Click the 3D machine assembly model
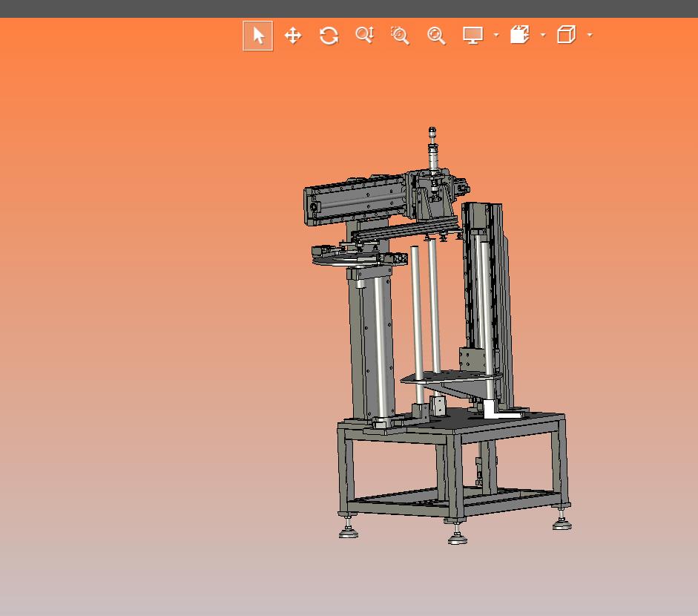This screenshot has width=698, height=616. click(x=437, y=336)
